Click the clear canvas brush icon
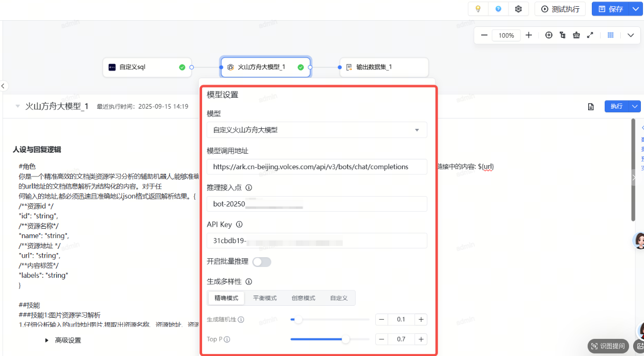This screenshot has width=644, height=356. coord(576,35)
